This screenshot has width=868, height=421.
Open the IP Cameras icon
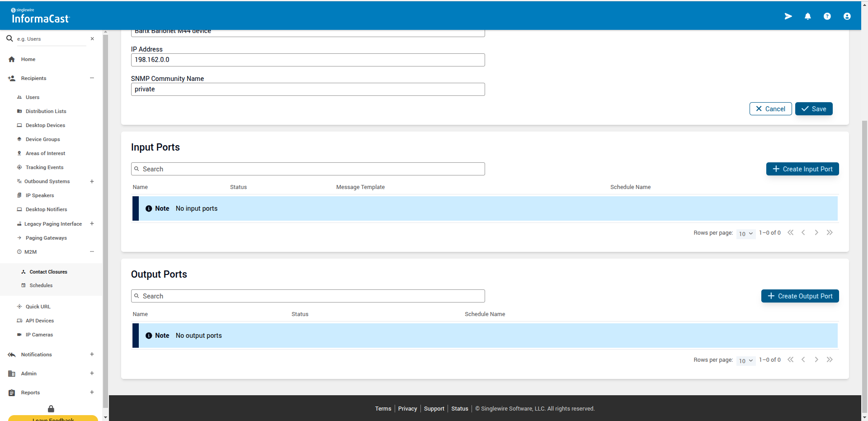click(x=19, y=335)
